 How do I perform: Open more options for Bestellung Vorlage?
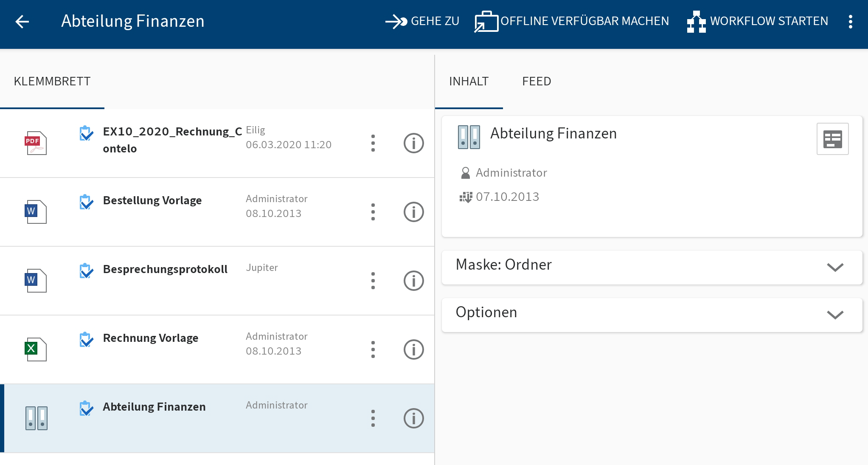coord(373,212)
